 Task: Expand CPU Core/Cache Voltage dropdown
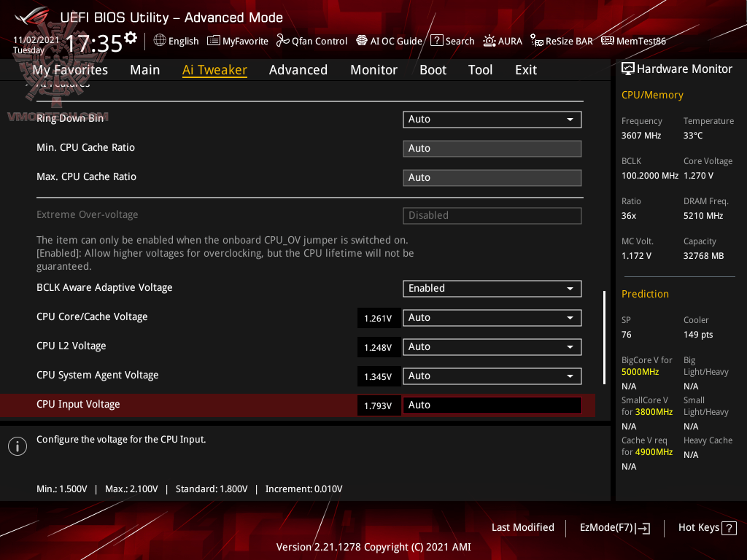492,318
